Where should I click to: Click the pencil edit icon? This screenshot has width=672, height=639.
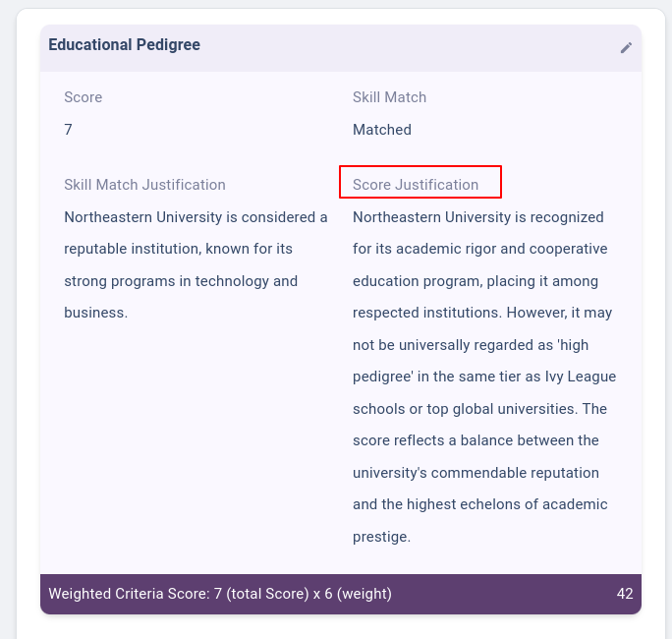click(626, 47)
